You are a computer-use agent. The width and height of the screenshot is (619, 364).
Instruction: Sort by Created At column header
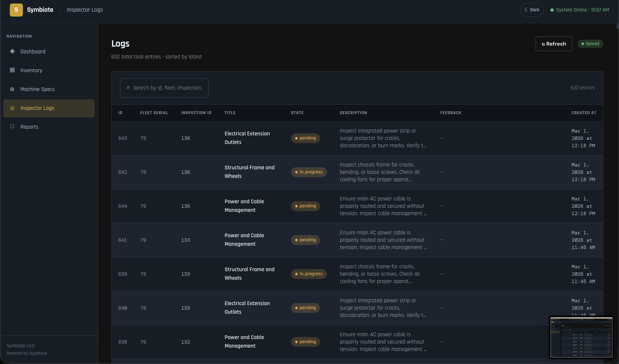584,113
